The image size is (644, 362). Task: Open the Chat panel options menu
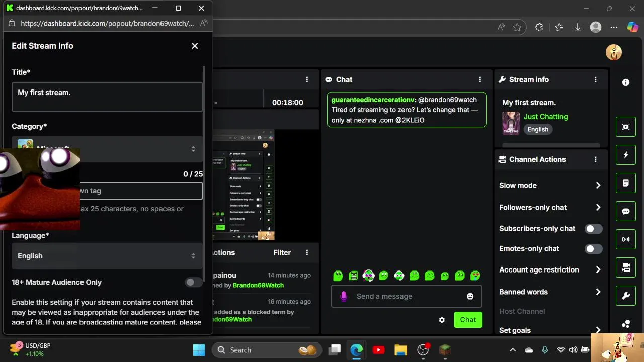pos(480,79)
